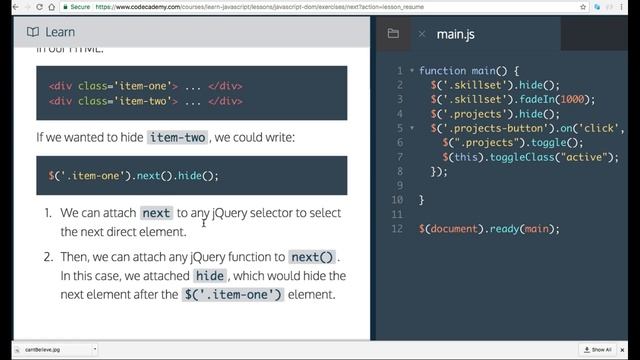Click the $('.item-one').next().hide(); code example
Image resolution: width=640 pixels, height=360 pixels.
point(133,176)
